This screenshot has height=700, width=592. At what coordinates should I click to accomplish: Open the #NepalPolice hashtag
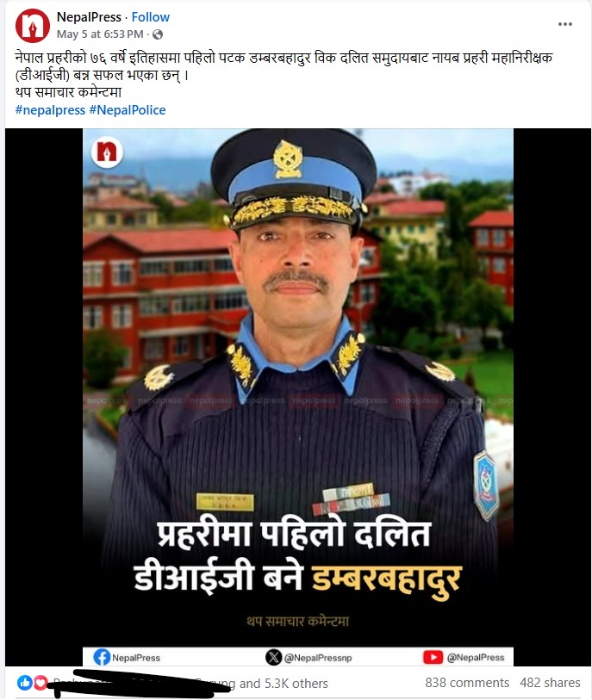pos(128,110)
